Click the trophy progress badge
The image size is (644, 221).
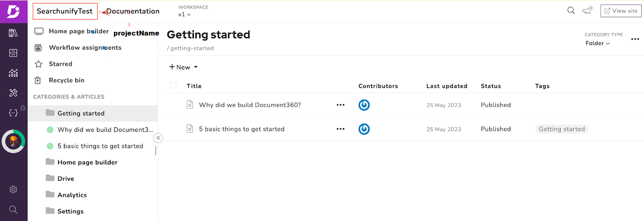(13, 141)
